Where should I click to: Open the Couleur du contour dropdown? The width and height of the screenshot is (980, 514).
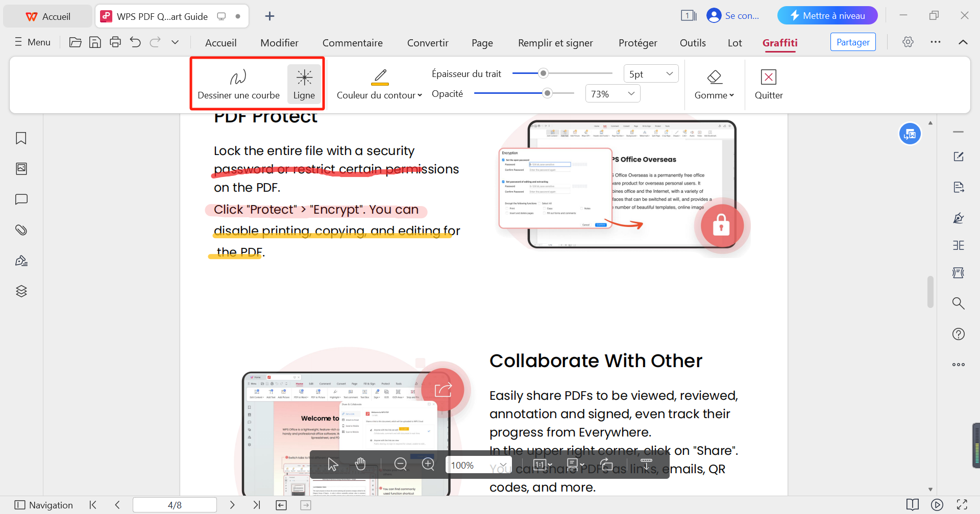[379, 95]
